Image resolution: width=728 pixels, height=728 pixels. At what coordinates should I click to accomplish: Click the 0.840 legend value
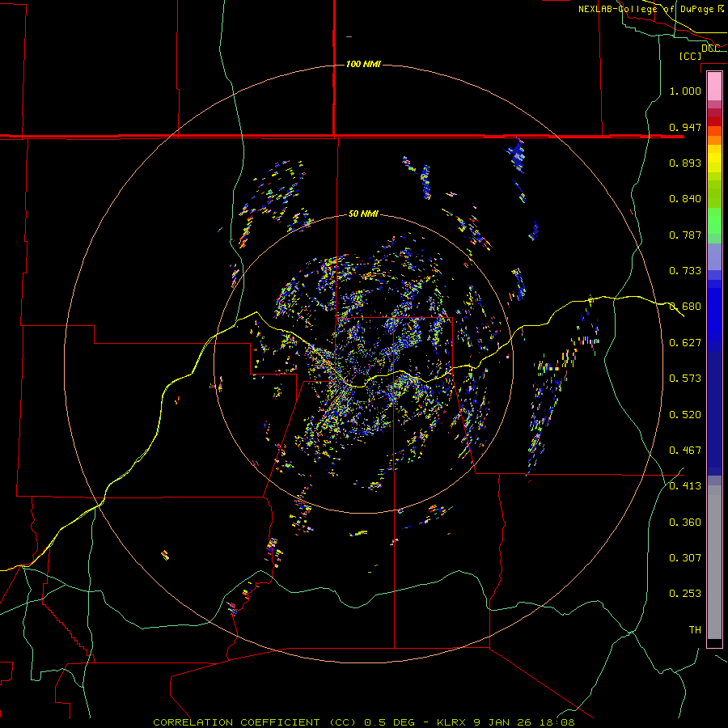[x=685, y=199]
